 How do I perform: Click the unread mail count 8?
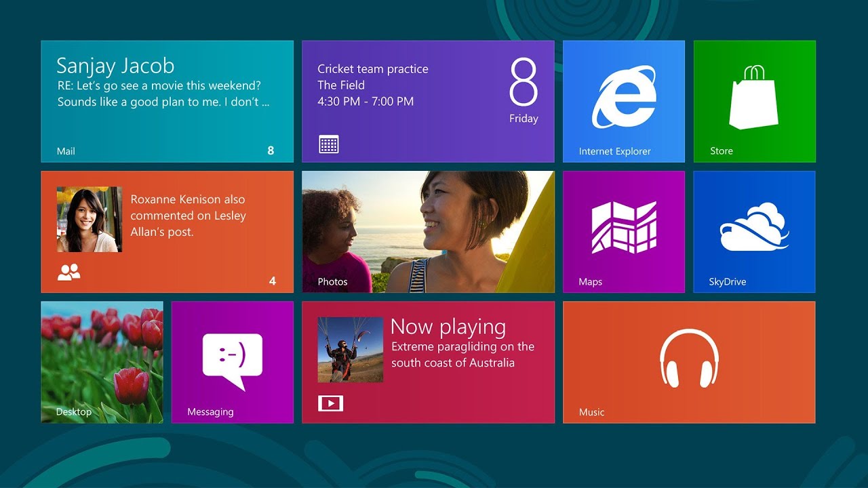pos(271,150)
